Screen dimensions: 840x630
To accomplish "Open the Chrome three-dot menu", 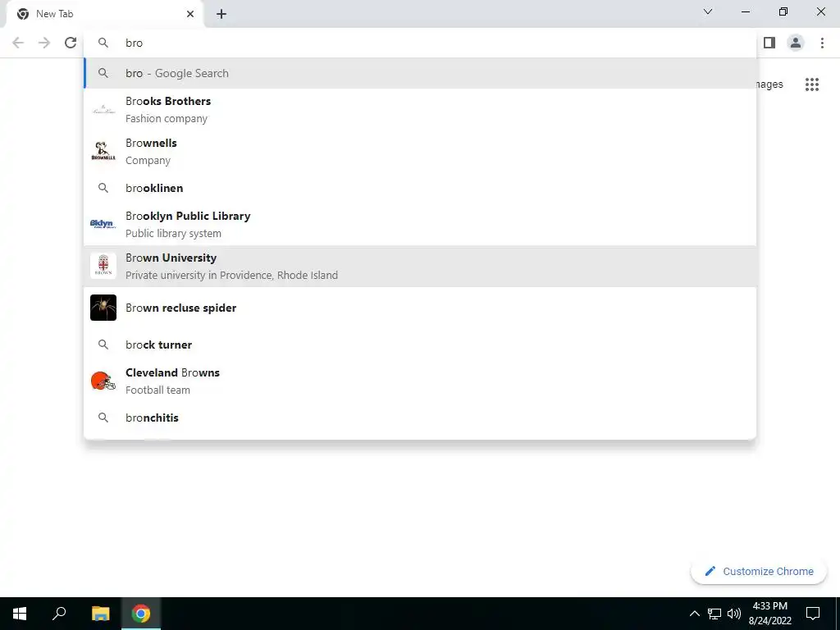I will pyautogui.click(x=822, y=43).
